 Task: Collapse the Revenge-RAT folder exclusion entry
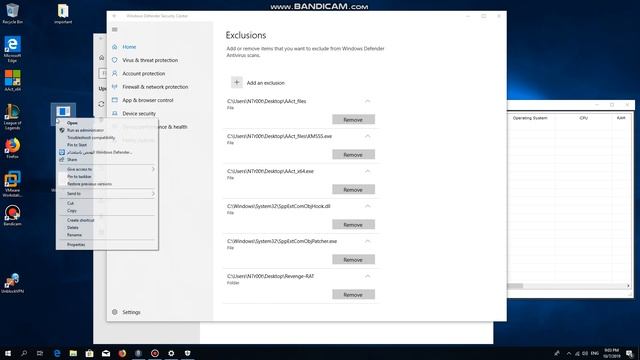(x=367, y=276)
